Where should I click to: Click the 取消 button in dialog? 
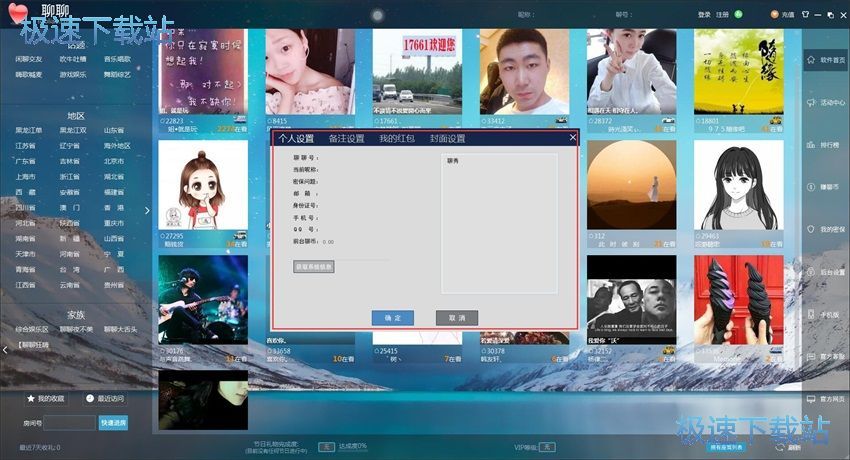pos(457,318)
